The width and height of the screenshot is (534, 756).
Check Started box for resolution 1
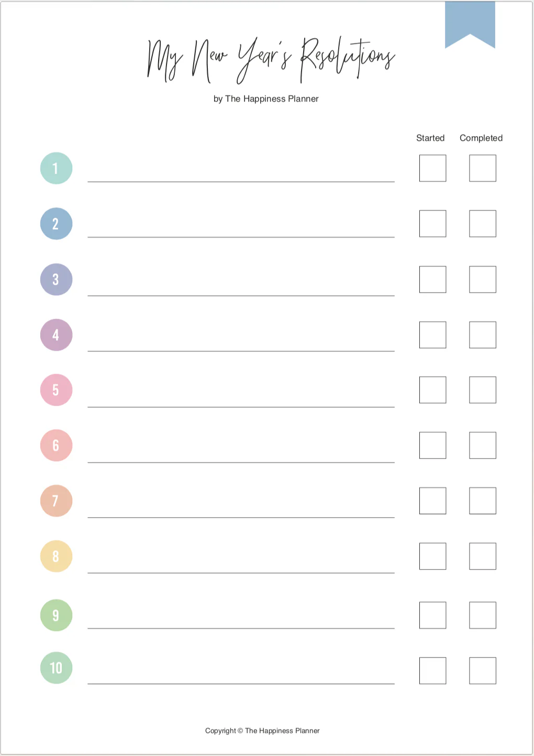click(x=432, y=168)
